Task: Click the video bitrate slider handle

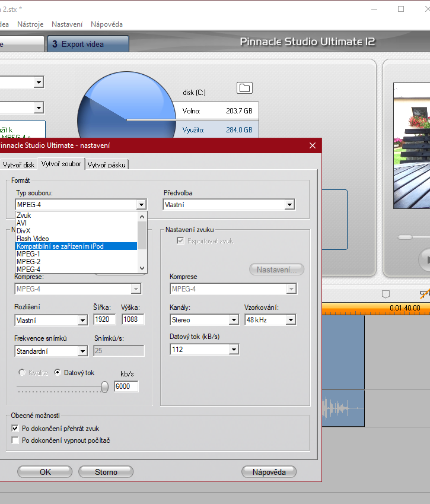Action: [105, 386]
